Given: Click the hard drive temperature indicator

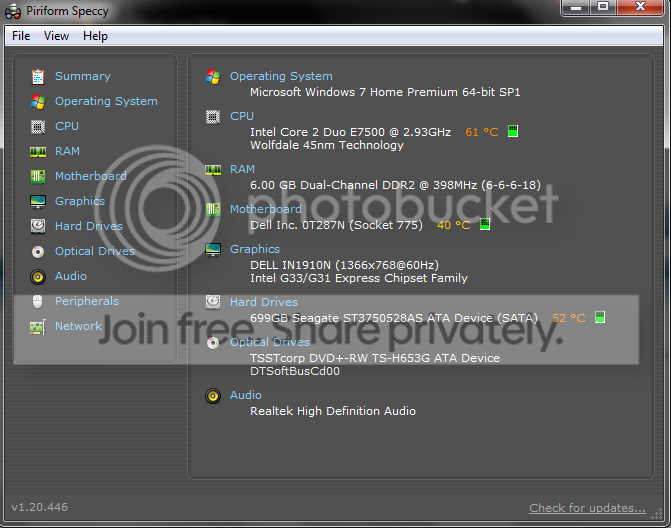Looking at the screenshot, I should pyautogui.click(x=600, y=317).
